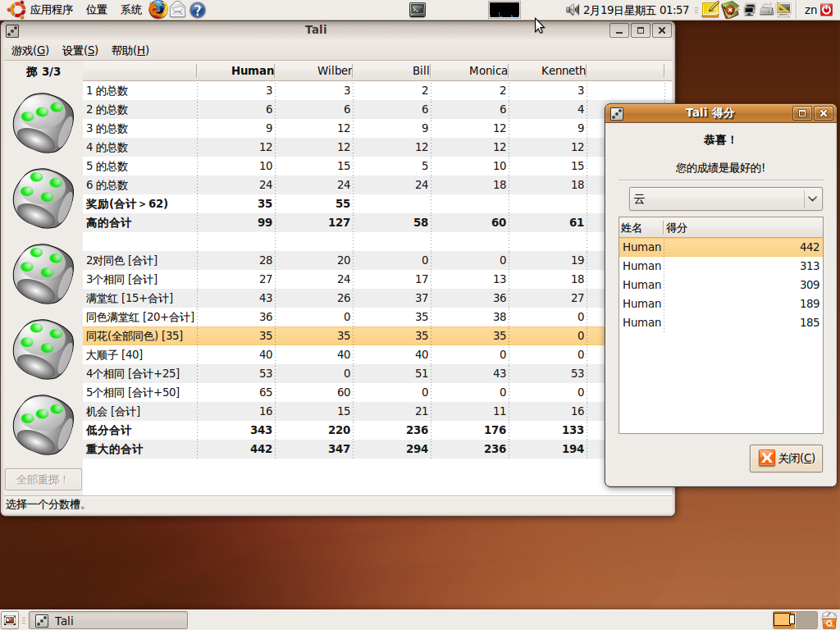
Task: Click the 大顺子 [40] row label
Action: point(114,354)
